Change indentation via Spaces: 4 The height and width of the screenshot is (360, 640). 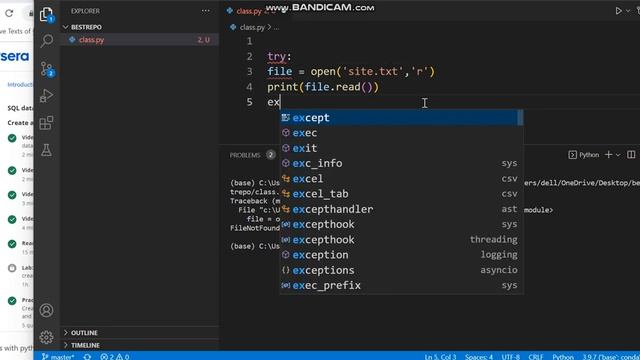479,356
